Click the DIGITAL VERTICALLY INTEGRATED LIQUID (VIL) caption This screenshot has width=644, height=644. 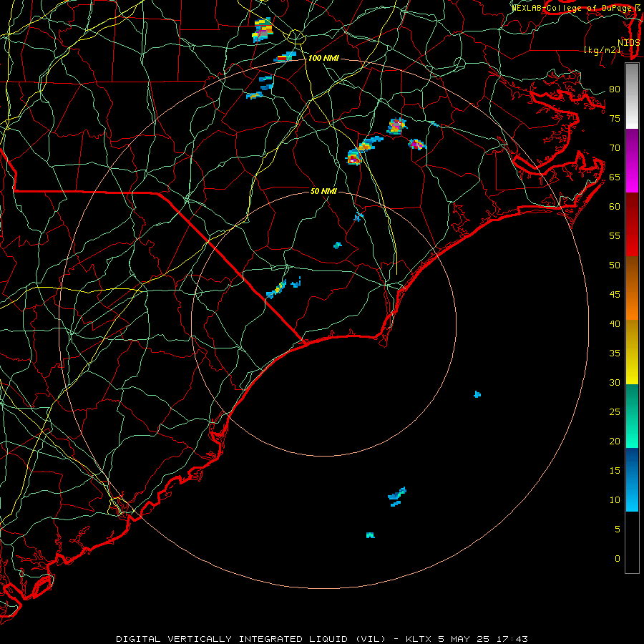coord(251,639)
